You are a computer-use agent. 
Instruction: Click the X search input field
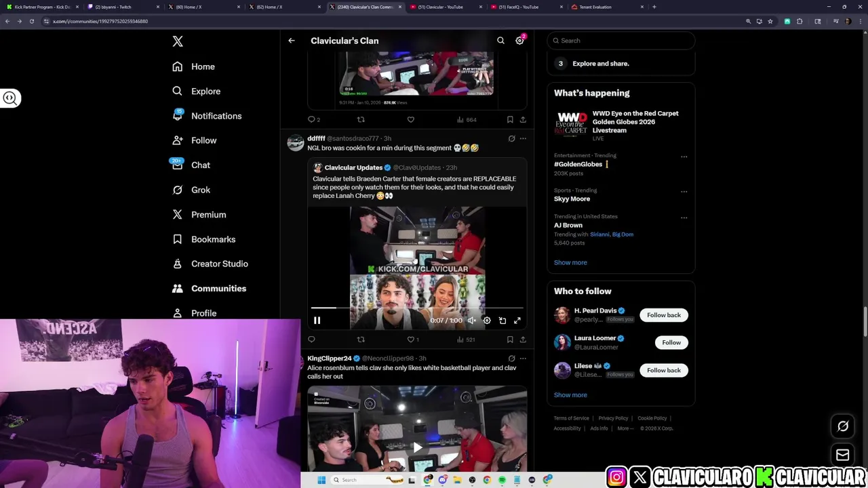(620, 41)
